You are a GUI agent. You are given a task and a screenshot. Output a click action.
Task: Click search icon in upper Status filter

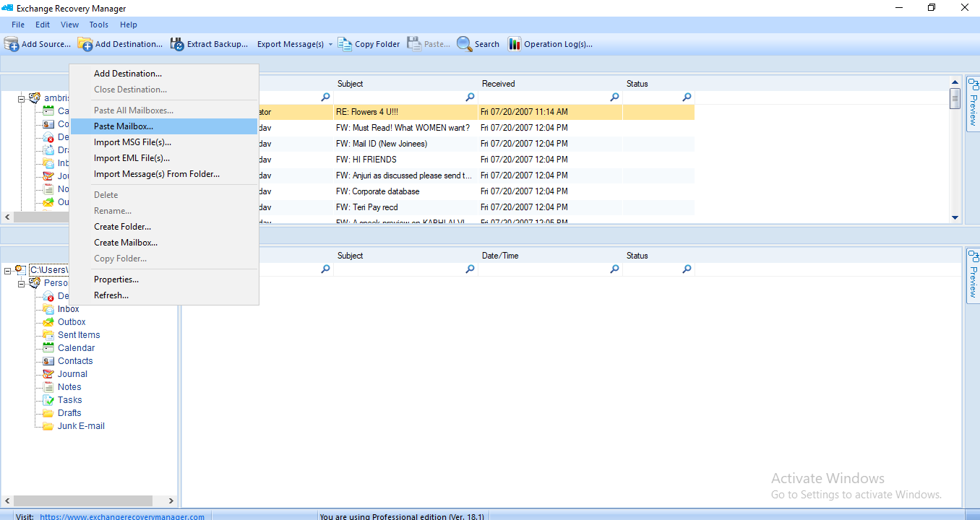coord(687,97)
